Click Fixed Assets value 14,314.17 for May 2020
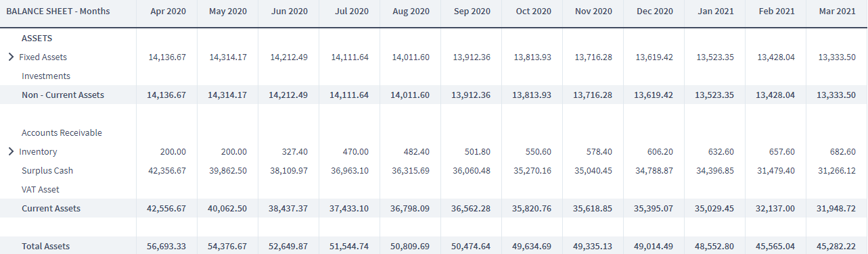 tap(228, 57)
